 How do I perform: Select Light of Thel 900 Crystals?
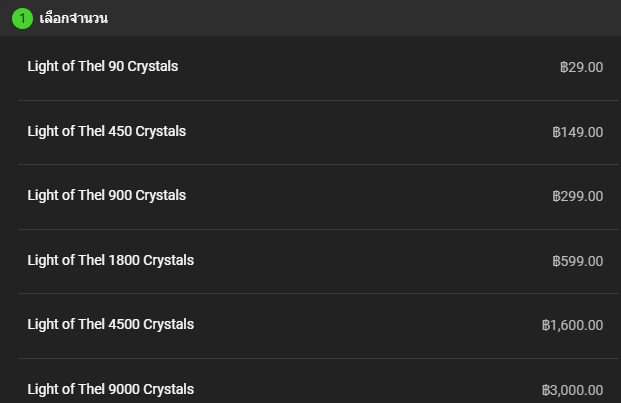pos(318,197)
